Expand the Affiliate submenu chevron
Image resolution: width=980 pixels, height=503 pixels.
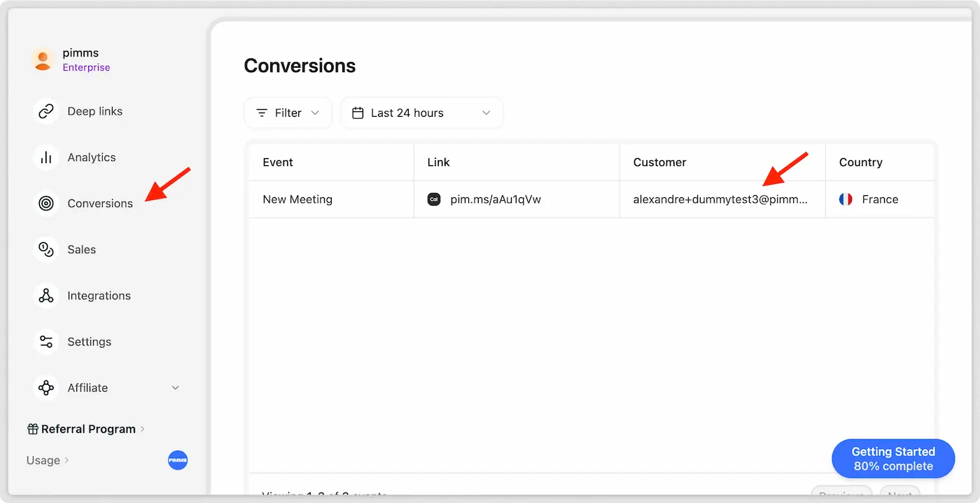point(175,388)
